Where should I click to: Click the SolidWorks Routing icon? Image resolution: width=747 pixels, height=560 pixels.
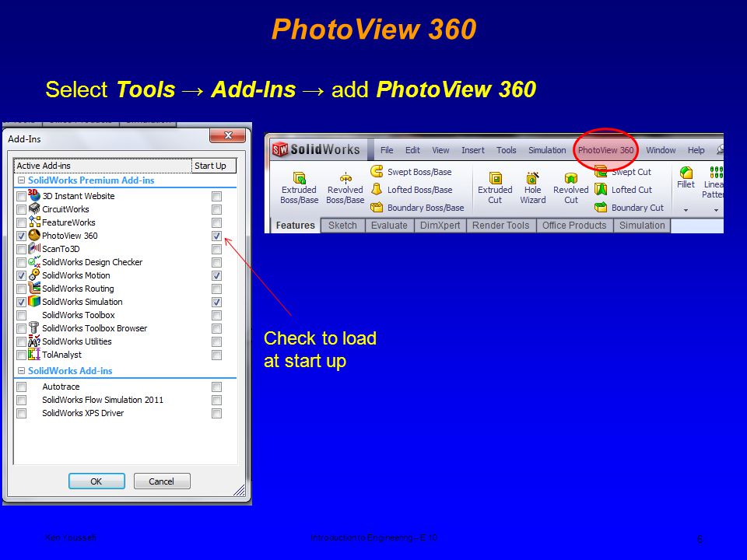tap(34, 288)
